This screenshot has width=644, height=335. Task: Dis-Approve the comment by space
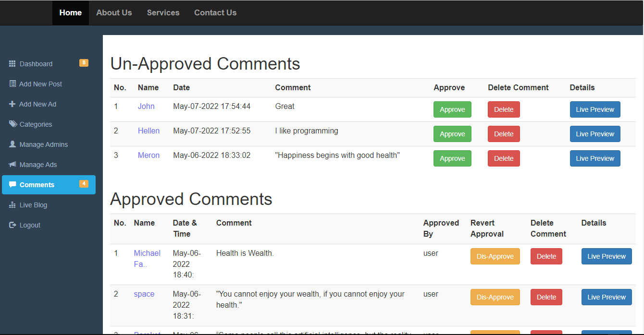pyautogui.click(x=495, y=297)
